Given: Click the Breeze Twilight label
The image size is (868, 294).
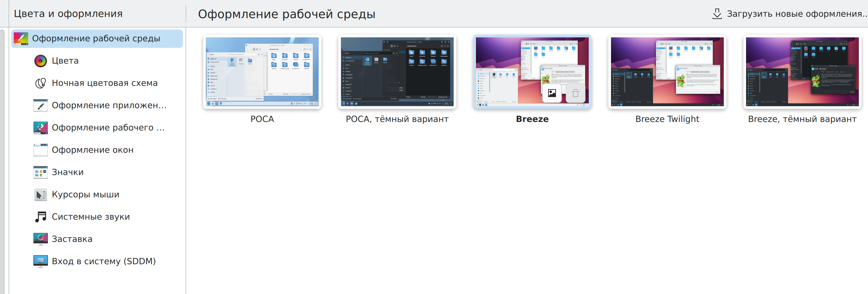Looking at the screenshot, I should (x=667, y=119).
